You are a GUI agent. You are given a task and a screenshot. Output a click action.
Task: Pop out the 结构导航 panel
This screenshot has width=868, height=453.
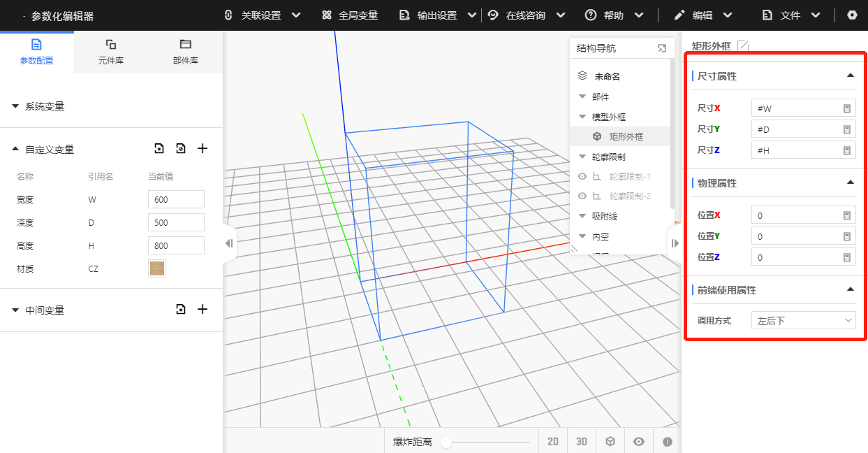point(661,48)
